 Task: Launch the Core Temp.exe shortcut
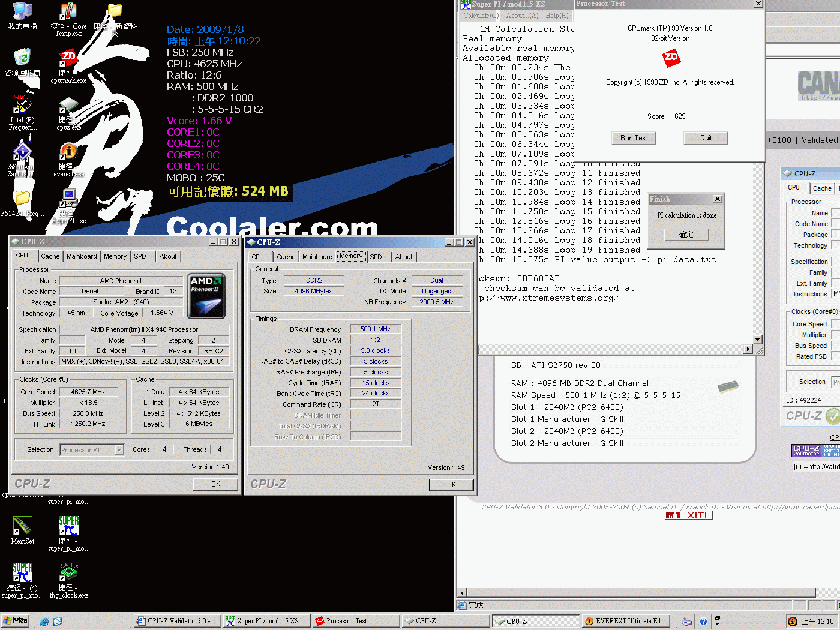[68, 19]
